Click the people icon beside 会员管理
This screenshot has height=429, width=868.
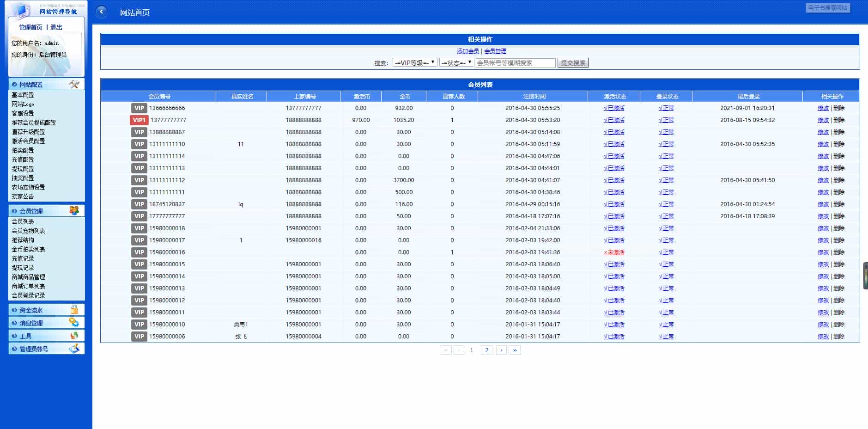pyautogui.click(x=74, y=211)
